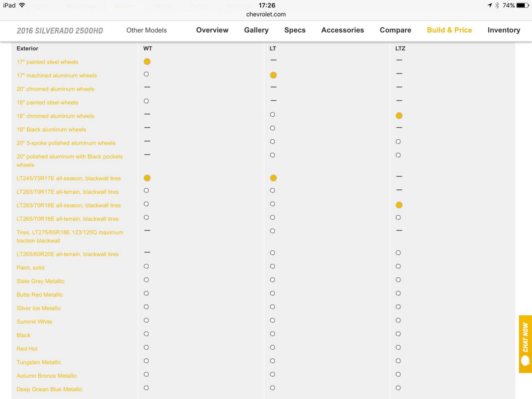Click WT standard dot for 17" painted steel wheels
Image resolution: width=532 pixels, height=399 pixels.
pos(147,62)
